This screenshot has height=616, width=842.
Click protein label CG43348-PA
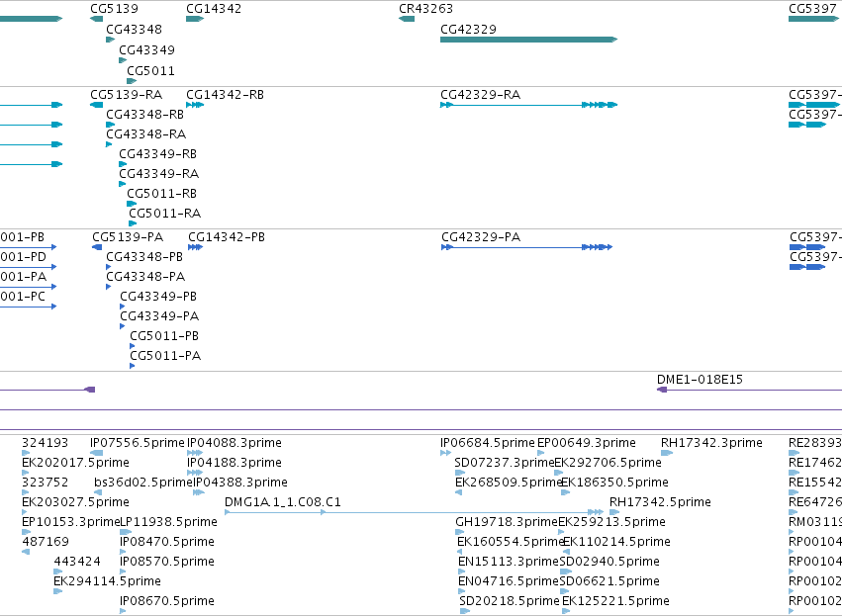tap(145, 277)
